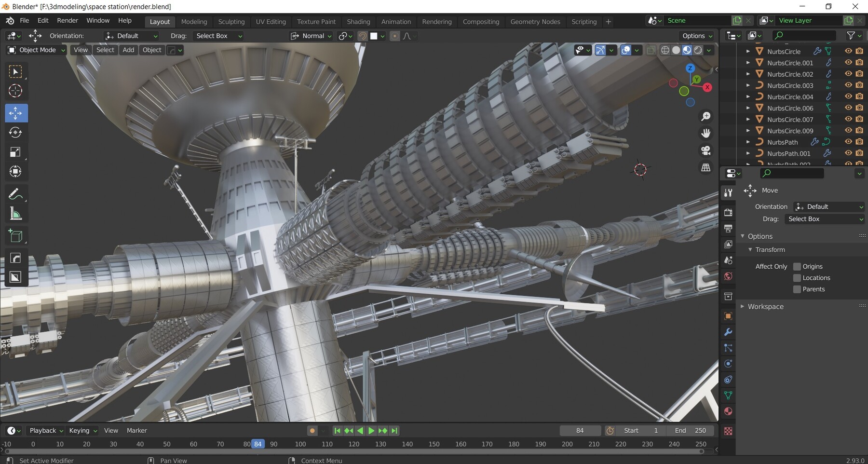Choose the Add Cube tool
The height and width of the screenshot is (464, 868).
point(16,235)
